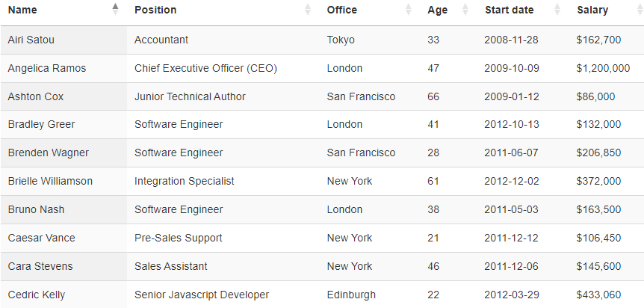This screenshot has width=644, height=308.
Task: Click Angelica Ramos's Chief Executive Officer cell
Action: (223, 68)
